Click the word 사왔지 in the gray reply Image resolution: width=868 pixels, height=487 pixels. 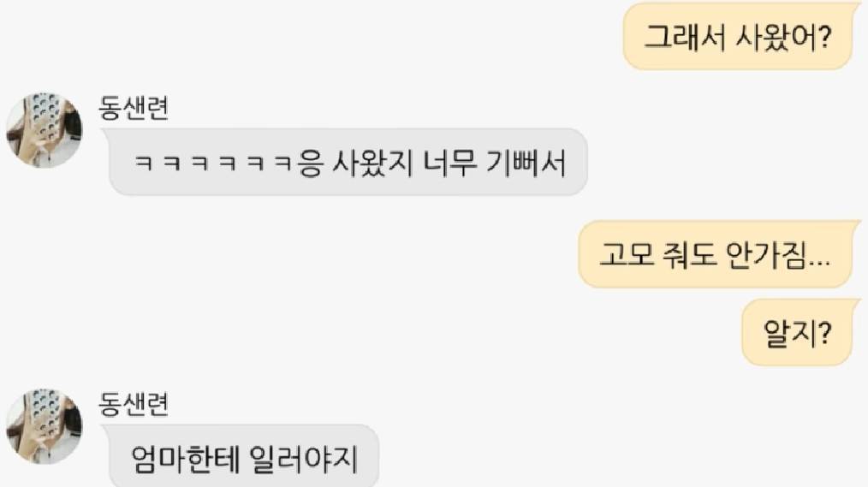(x=372, y=163)
